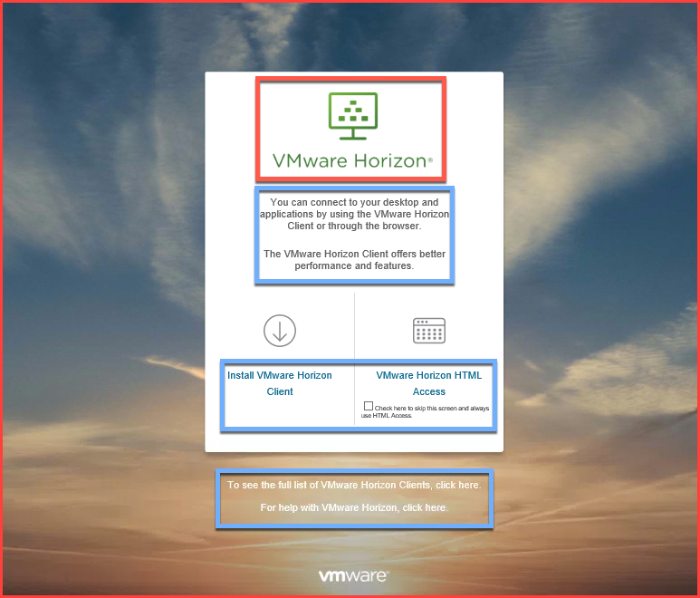Screen dimensions: 700x598
Task: Click 'You can connect to your desktop' paragraph
Action: pyautogui.click(x=354, y=214)
